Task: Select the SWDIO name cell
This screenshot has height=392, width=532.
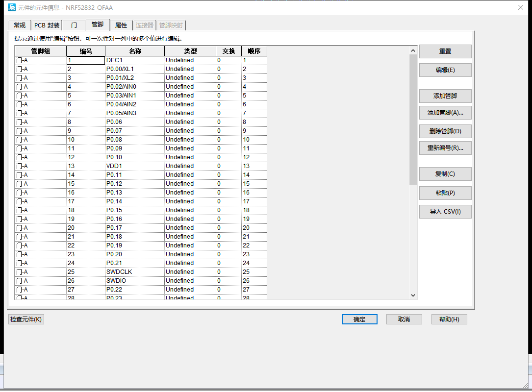Action: pyautogui.click(x=135, y=281)
